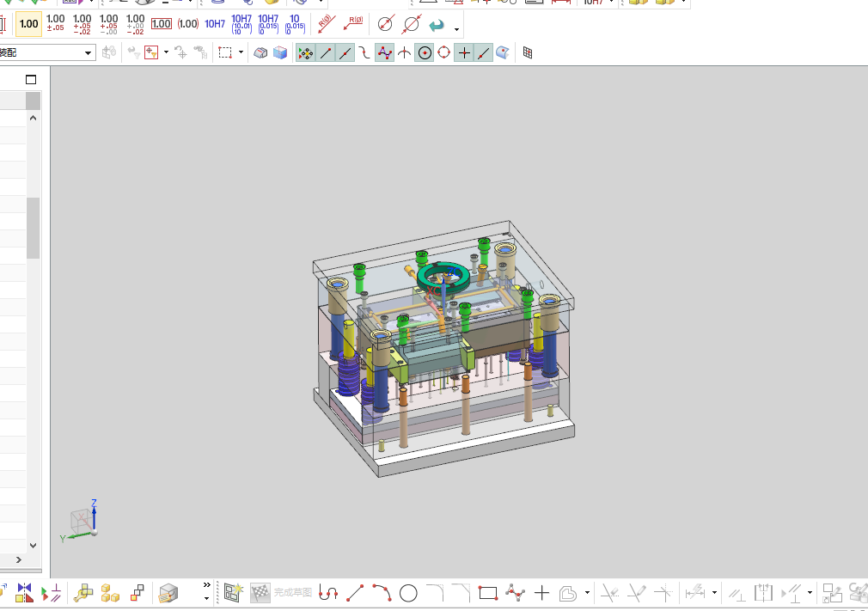This screenshot has width=868, height=611.
Task: Toggle the pole snap point
Action: [x=384, y=52]
